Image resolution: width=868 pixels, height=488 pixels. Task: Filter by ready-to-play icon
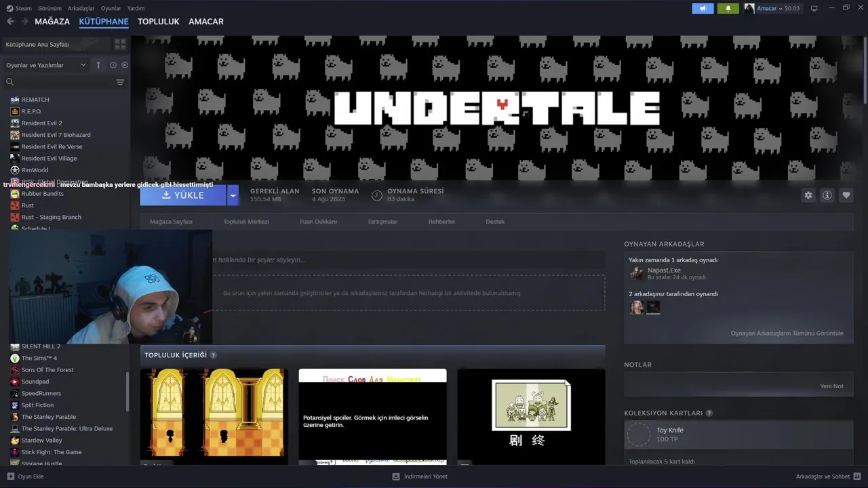(125, 65)
